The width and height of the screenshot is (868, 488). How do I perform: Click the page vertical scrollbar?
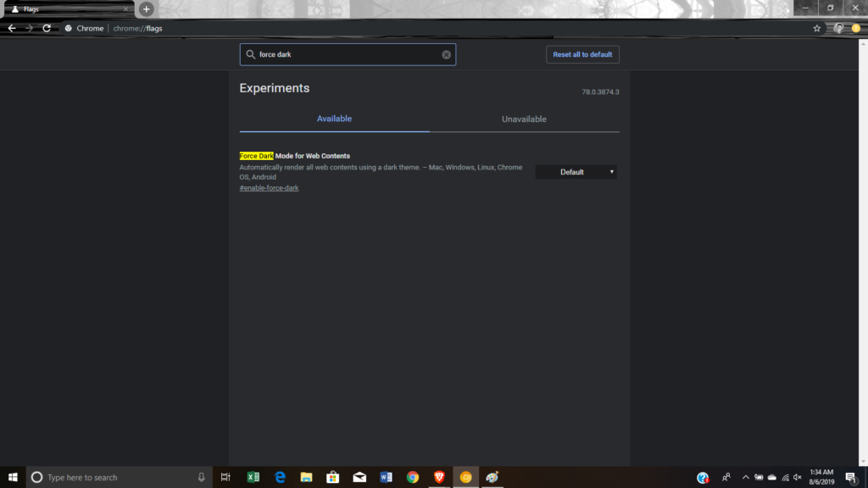[863, 252]
